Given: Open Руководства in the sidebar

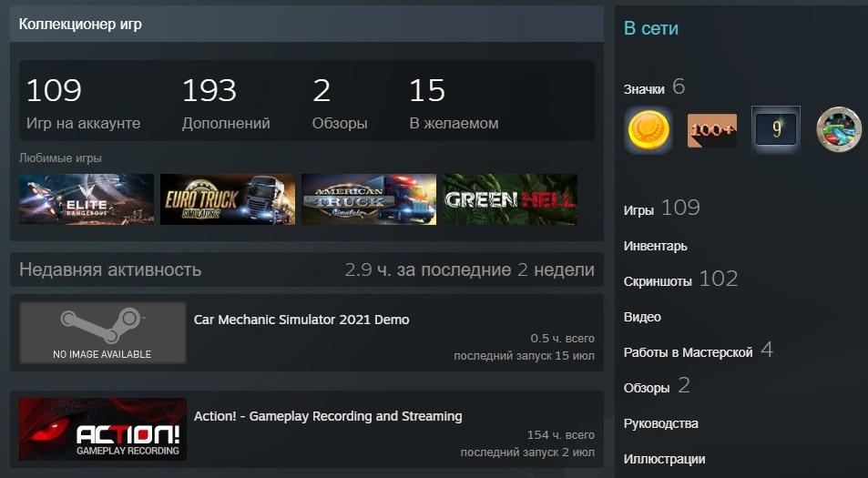Looking at the screenshot, I should coord(661,423).
